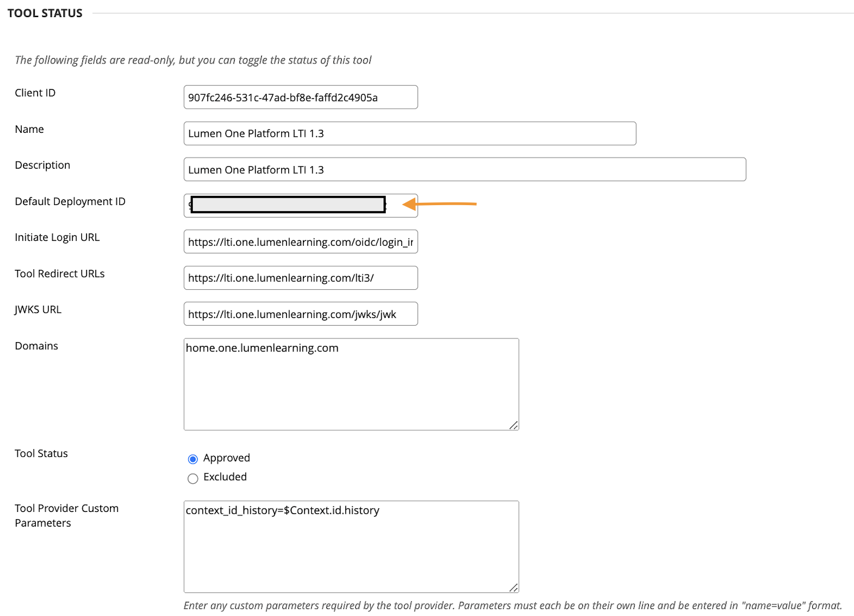Viewport: 854px width, 616px height.
Task: Click the TOOL STATUS section heading
Action: [45, 12]
